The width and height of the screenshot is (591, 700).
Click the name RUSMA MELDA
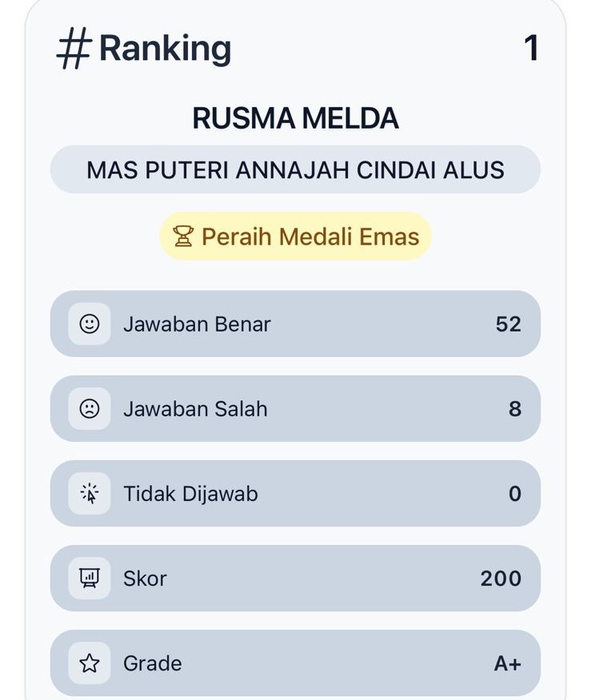(295, 119)
